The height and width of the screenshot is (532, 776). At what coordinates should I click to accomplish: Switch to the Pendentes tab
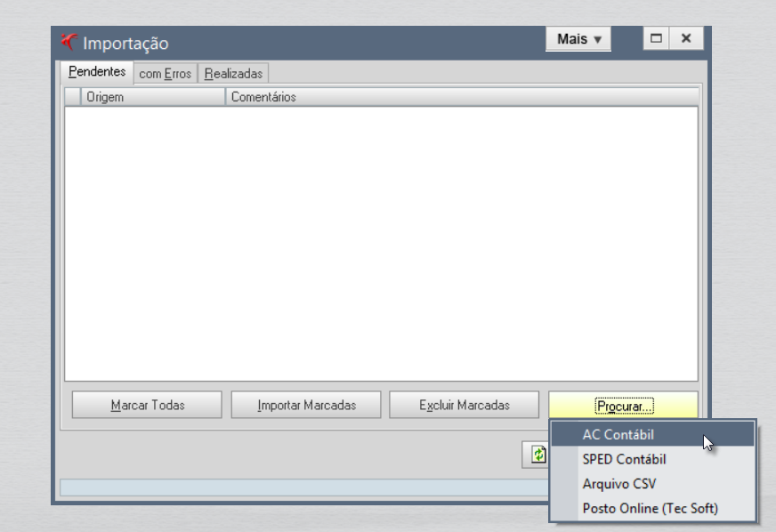tap(96, 72)
